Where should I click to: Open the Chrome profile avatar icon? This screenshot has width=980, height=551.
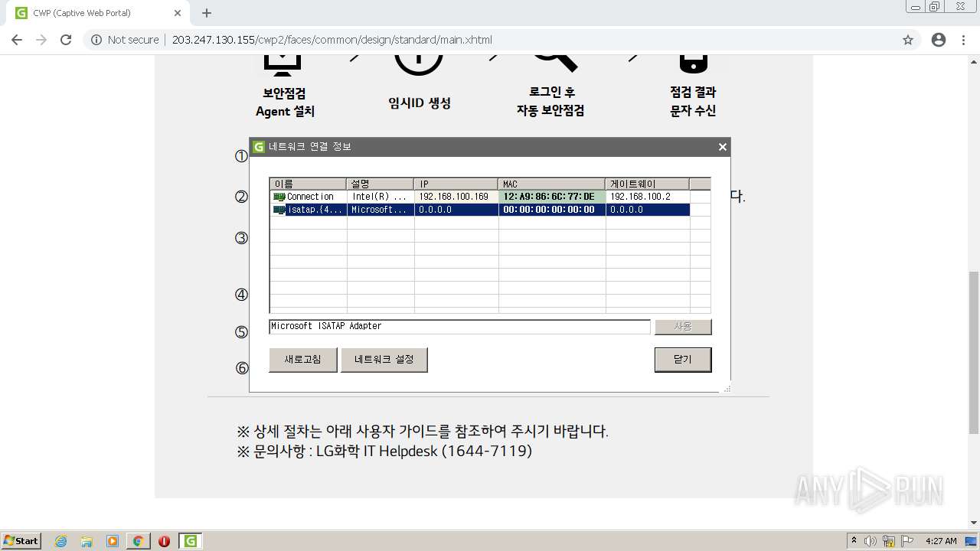tap(939, 40)
